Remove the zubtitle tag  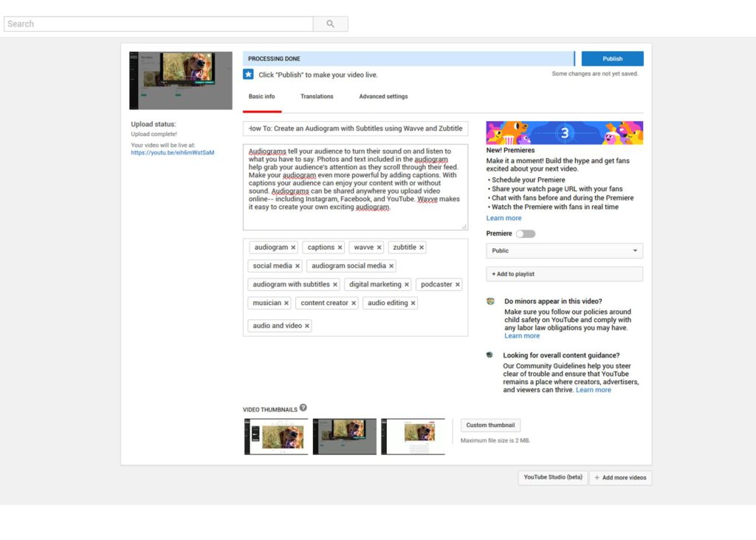pyautogui.click(x=422, y=247)
